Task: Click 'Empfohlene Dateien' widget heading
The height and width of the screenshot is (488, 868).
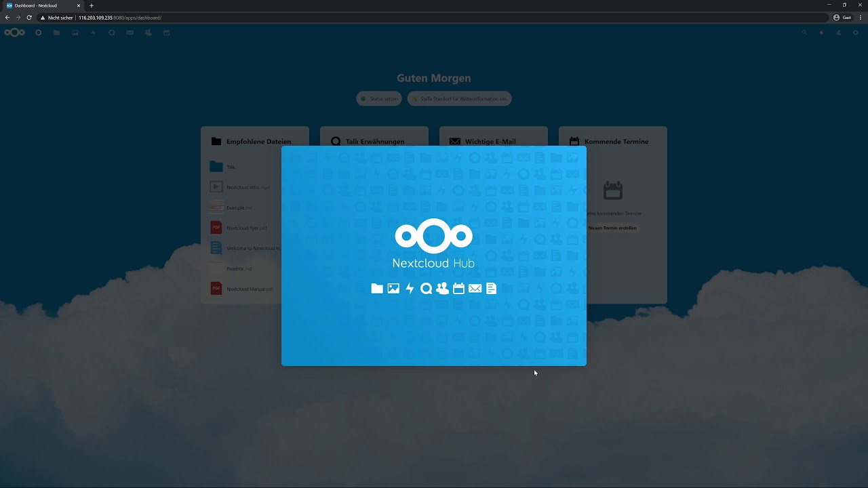Action: [x=258, y=142]
